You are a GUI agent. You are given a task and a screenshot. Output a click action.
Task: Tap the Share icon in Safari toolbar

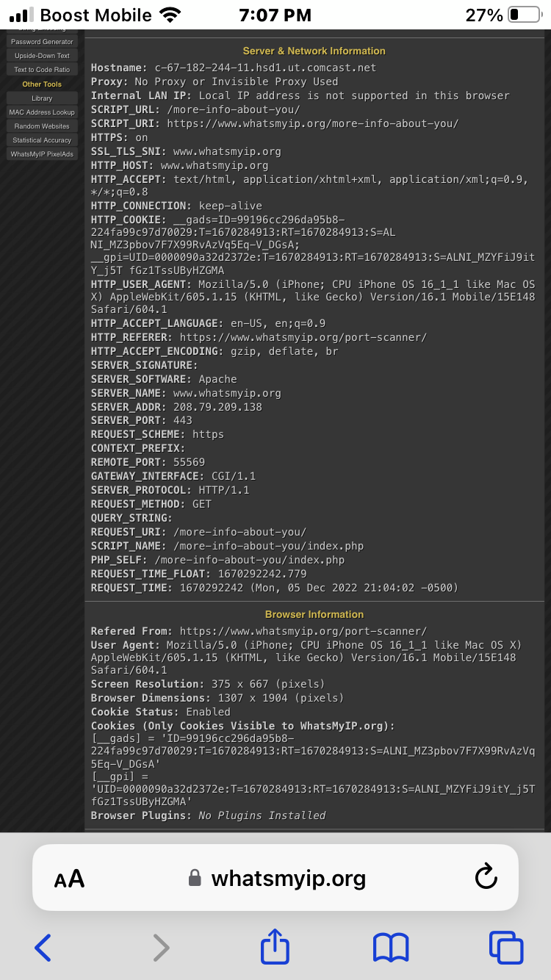[x=274, y=948]
